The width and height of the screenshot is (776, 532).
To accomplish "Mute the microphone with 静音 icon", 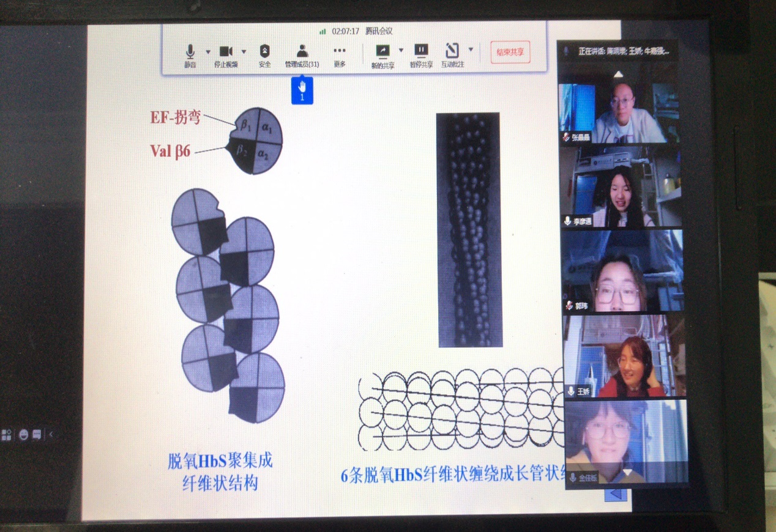I will pos(190,53).
